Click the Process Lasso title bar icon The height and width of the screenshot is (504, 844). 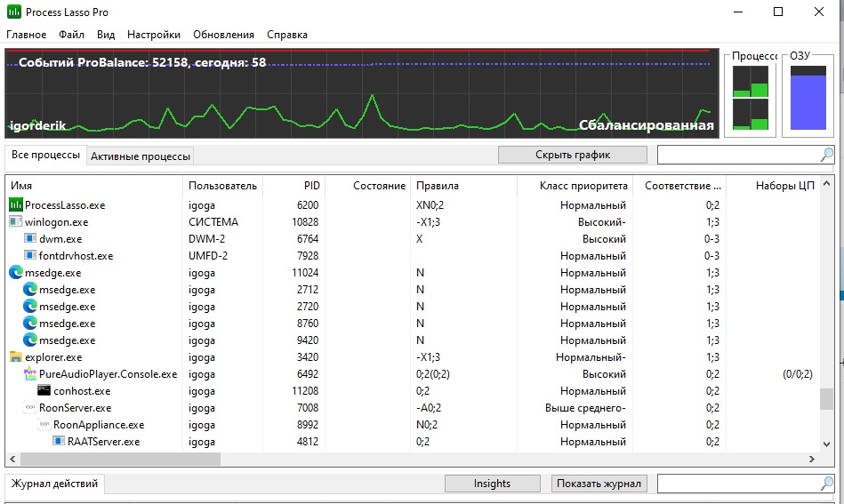pos(14,12)
